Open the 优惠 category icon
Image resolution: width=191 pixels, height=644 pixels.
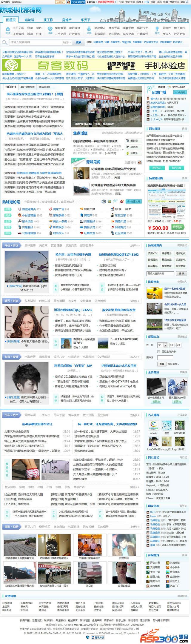[x=89, y=30]
